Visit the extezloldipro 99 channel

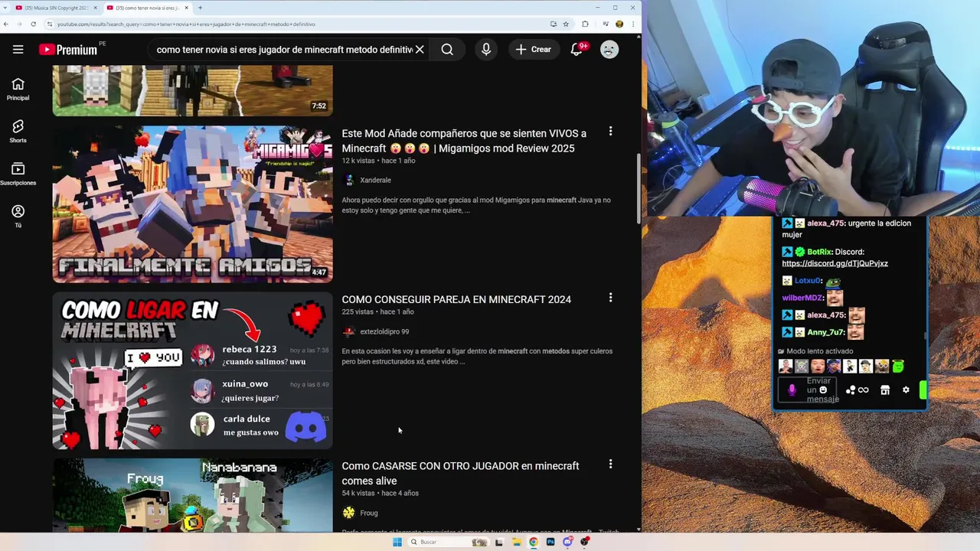tap(384, 331)
